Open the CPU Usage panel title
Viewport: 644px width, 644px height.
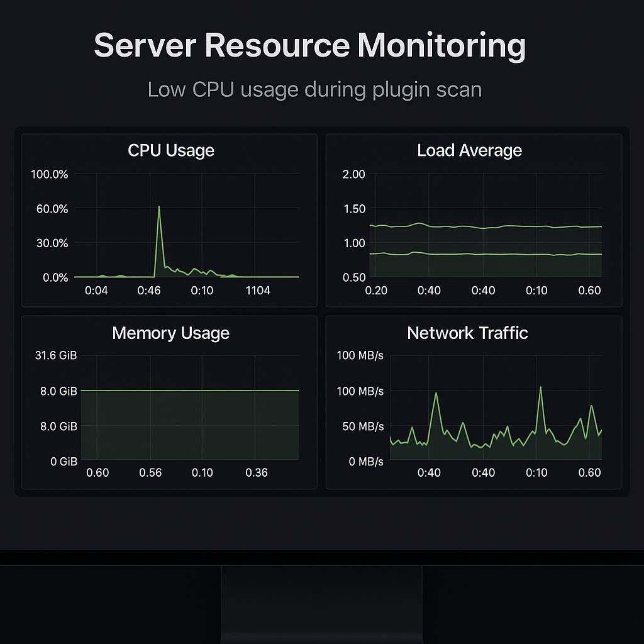point(170,151)
